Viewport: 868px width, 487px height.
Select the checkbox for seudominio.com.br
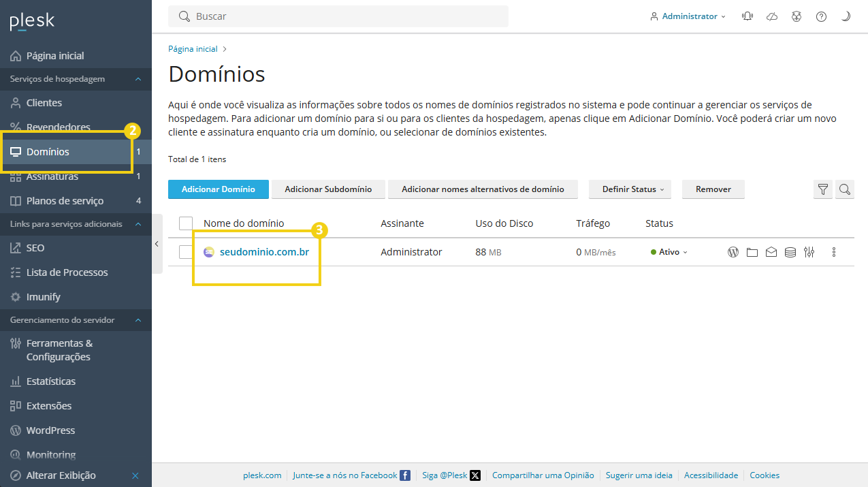(186, 252)
